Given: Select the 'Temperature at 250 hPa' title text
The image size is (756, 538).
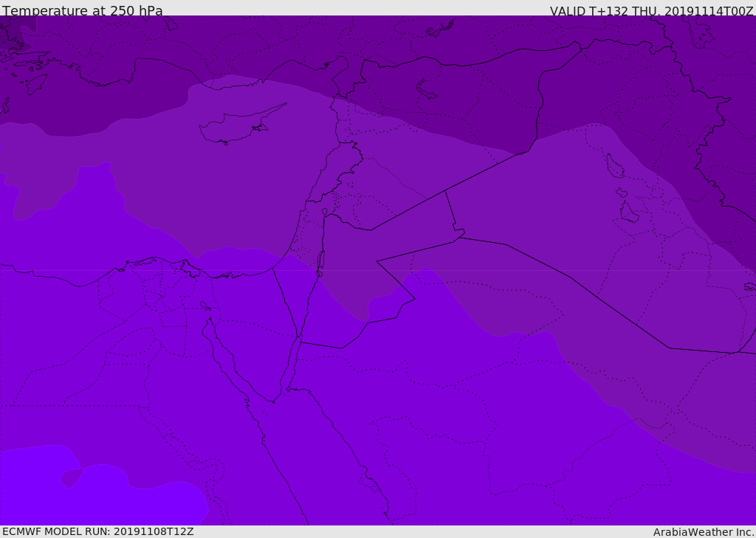Looking at the screenshot, I should coord(83,10).
